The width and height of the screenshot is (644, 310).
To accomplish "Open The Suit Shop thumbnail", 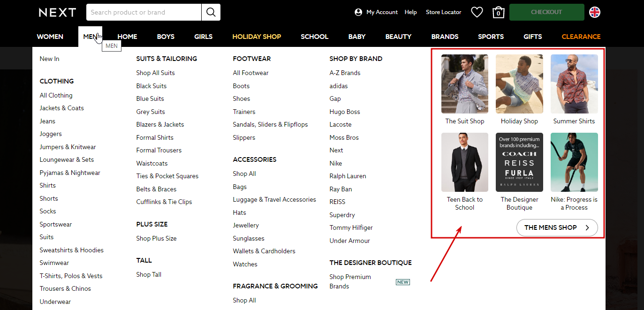I will click(464, 84).
